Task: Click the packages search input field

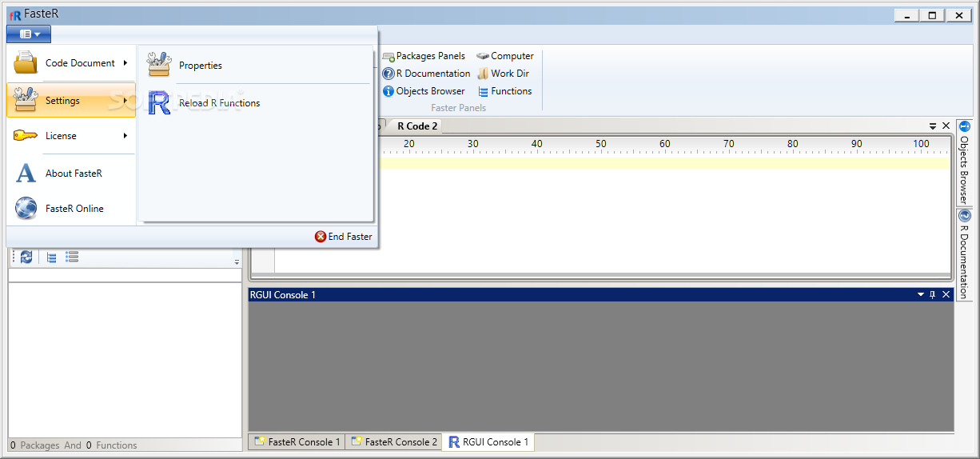Action: [125, 275]
